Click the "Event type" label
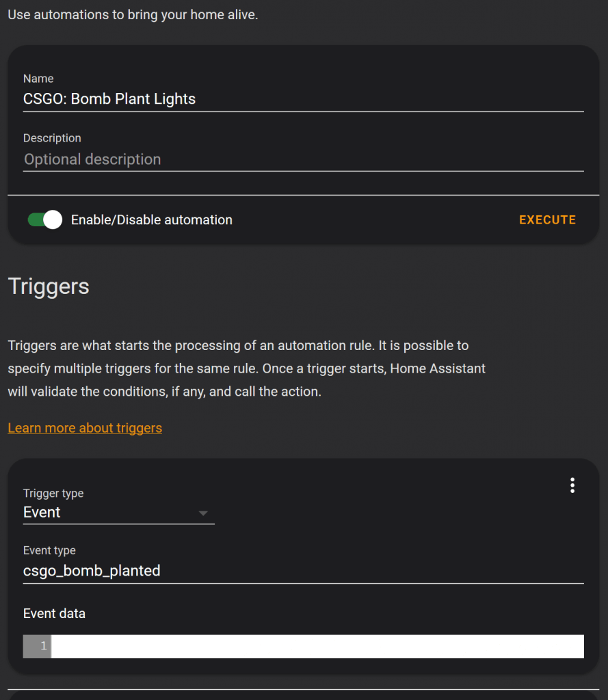The width and height of the screenshot is (608, 700). (49, 550)
